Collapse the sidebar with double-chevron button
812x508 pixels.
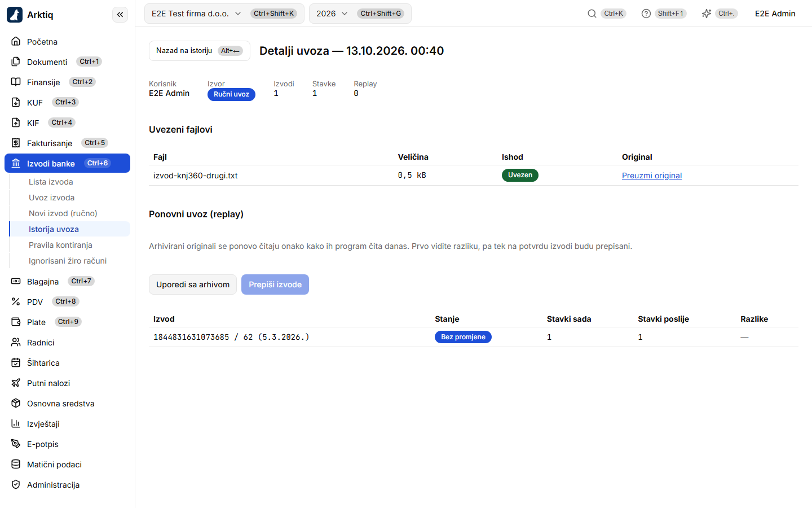120,15
